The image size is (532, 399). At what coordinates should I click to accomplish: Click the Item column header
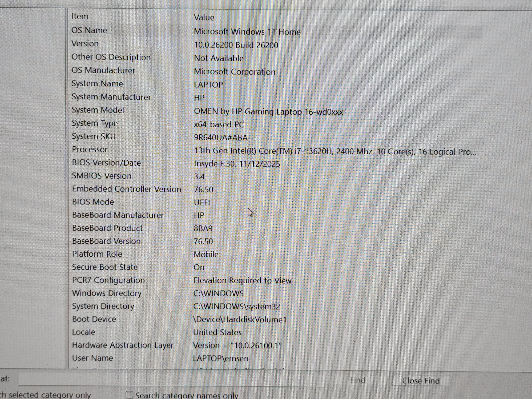(x=80, y=16)
